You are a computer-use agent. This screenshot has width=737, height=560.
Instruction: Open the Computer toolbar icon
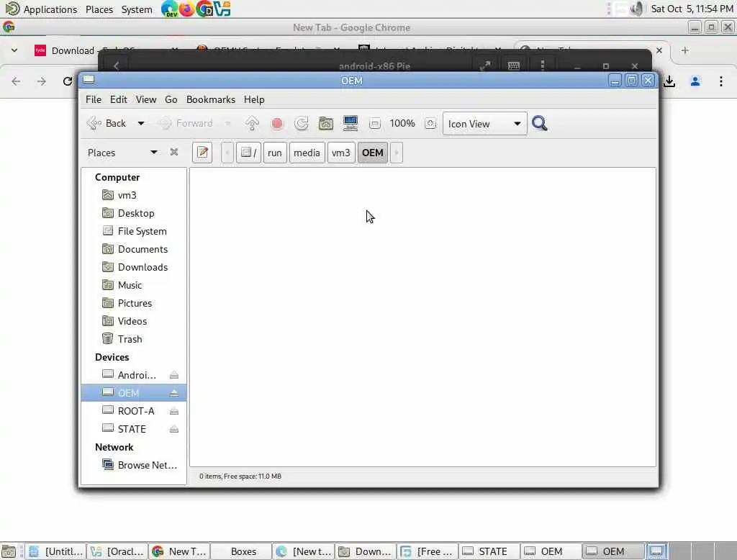pos(351,123)
